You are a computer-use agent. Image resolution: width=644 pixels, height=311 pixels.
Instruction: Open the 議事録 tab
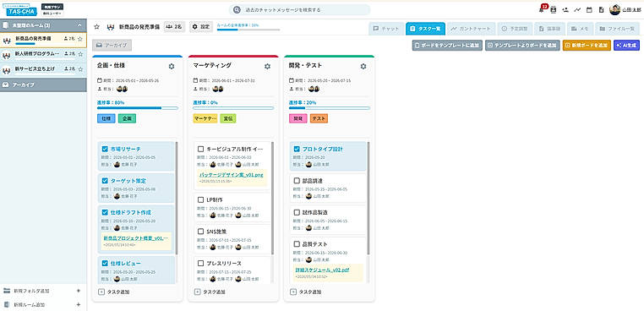coord(550,29)
